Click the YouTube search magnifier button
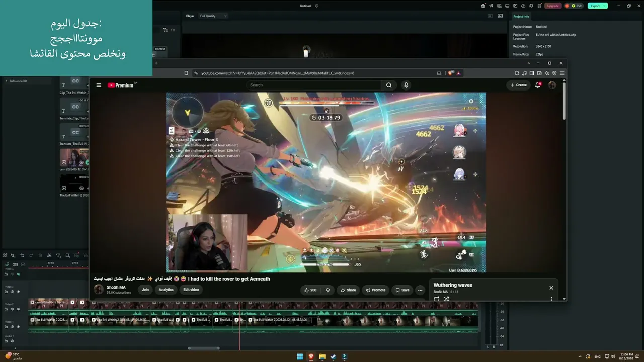This screenshot has height=362, width=644. pos(389,85)
